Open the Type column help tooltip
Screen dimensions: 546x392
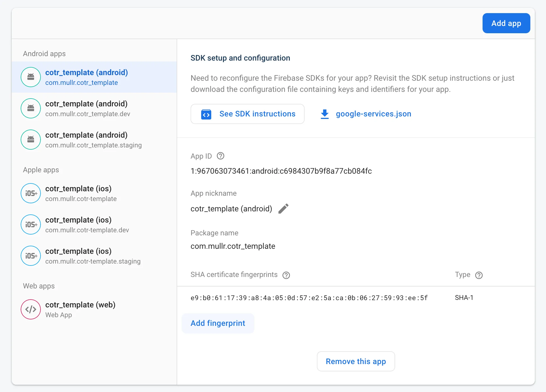coord(479,275)
